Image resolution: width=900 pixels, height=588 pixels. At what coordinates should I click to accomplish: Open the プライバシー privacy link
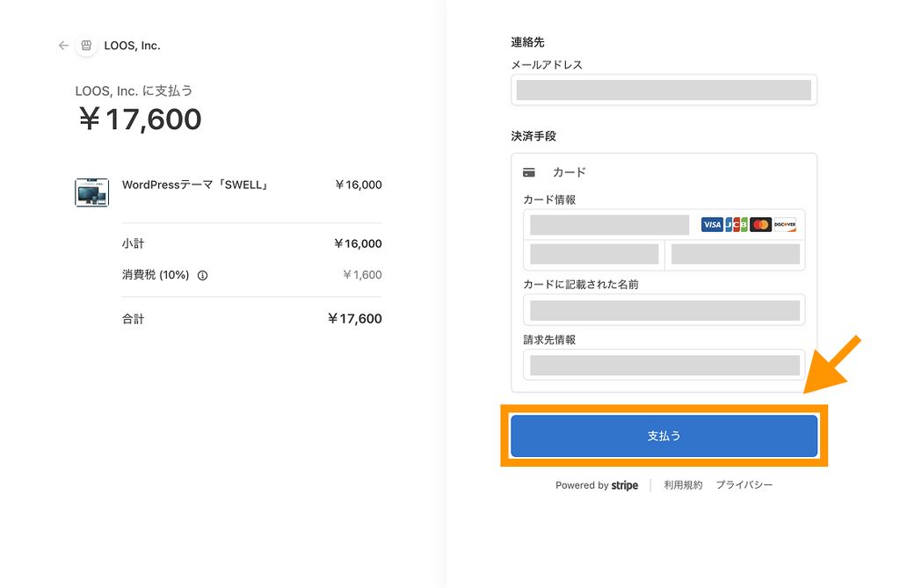click(x=744, y=485)
